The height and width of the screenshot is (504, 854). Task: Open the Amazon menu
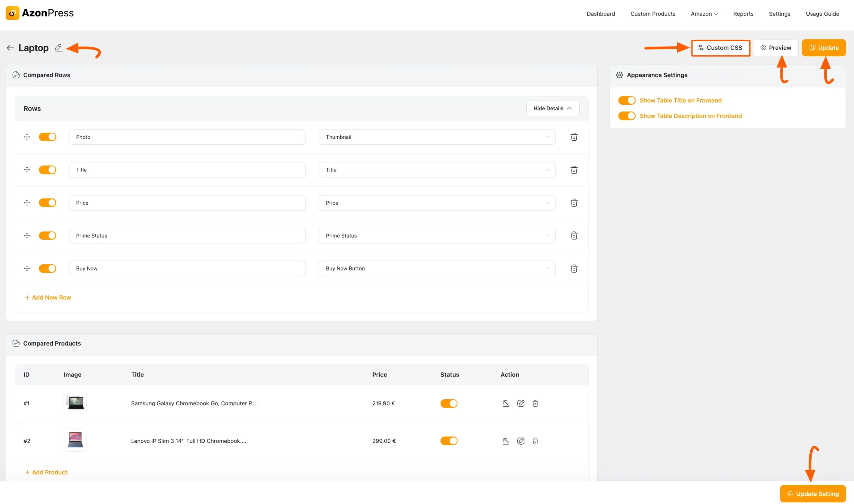704,14
